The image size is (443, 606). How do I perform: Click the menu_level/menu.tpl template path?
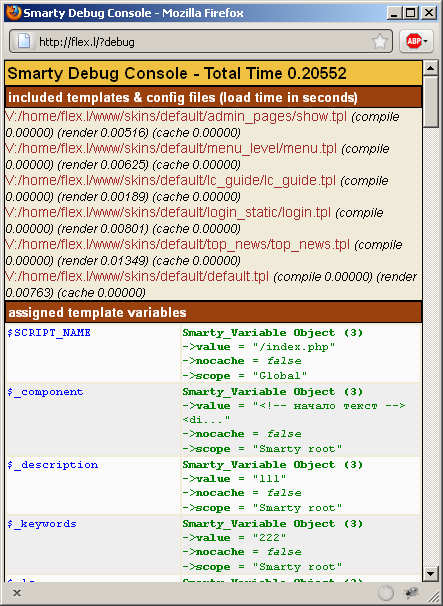pos(171,148)
